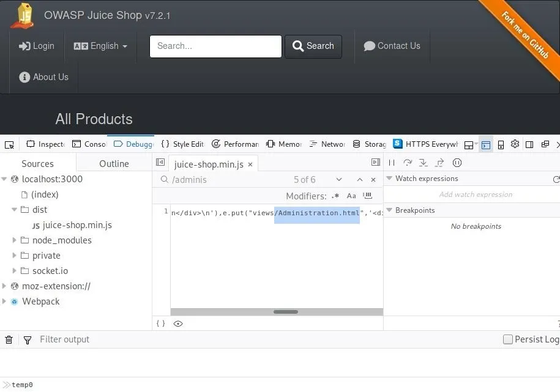
Task: Switch to the Inspector tab
Action: (x=46, y=144)
